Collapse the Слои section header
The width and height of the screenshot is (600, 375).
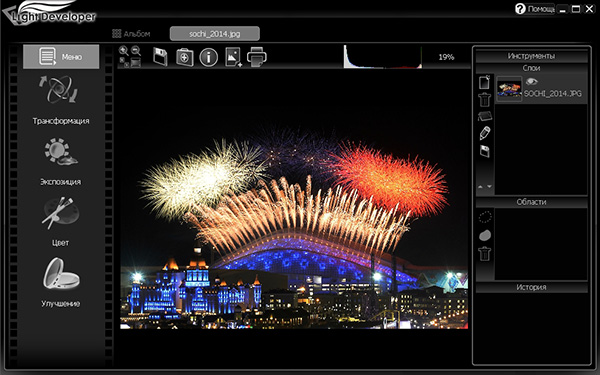point(532,68)
